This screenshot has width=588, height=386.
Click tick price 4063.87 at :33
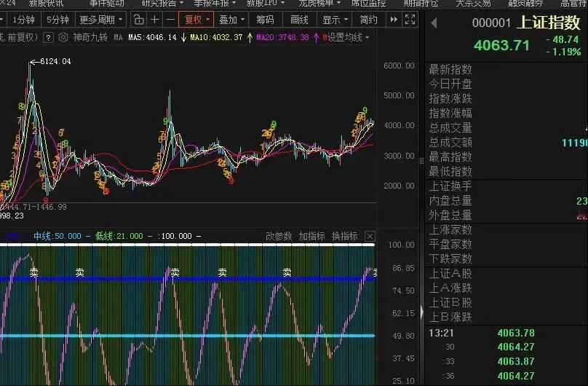(x=516, y=361)
